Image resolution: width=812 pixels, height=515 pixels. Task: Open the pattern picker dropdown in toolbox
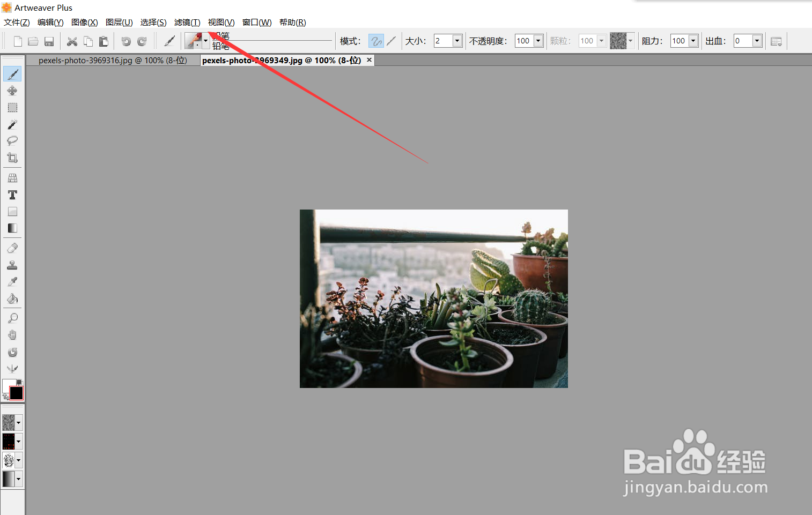click(x=19, y=442)
